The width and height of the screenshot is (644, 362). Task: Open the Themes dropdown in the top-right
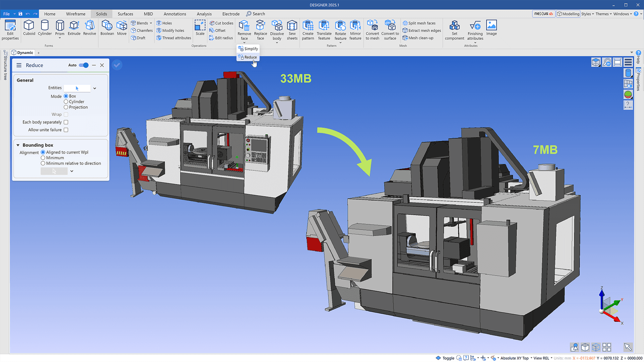tap(603, 13)
